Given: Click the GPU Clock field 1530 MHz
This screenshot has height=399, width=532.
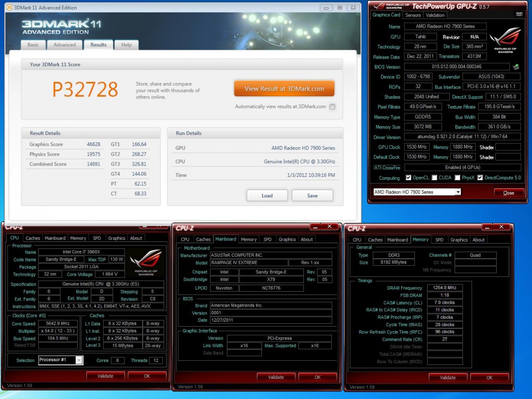Looking at the screenshot, I should [x=416, y=147].
